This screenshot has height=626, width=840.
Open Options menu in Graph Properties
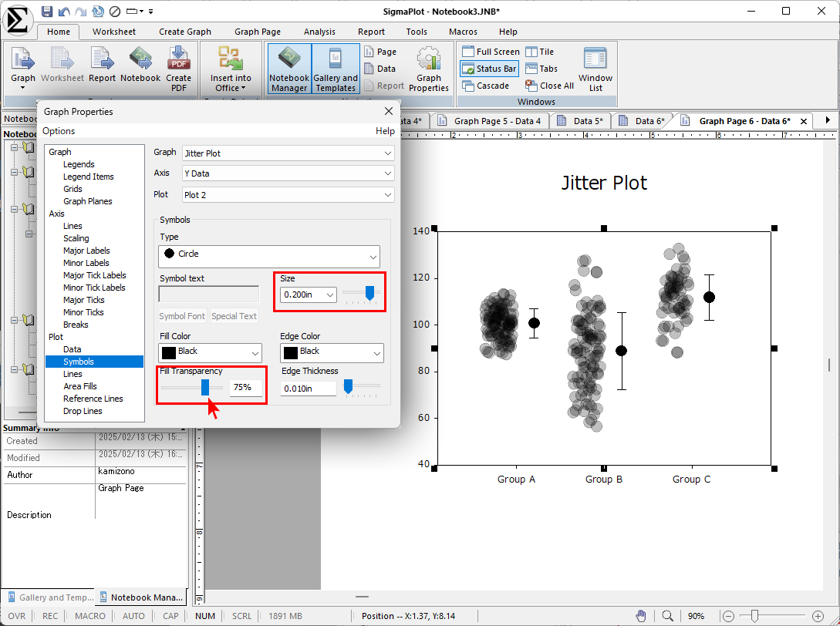pos(59,131)
